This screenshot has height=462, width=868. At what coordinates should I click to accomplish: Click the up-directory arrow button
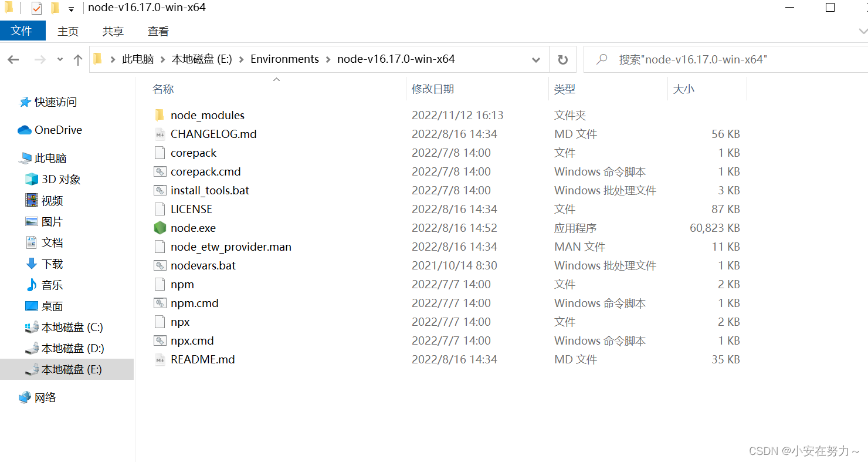(x=78, y=59)
